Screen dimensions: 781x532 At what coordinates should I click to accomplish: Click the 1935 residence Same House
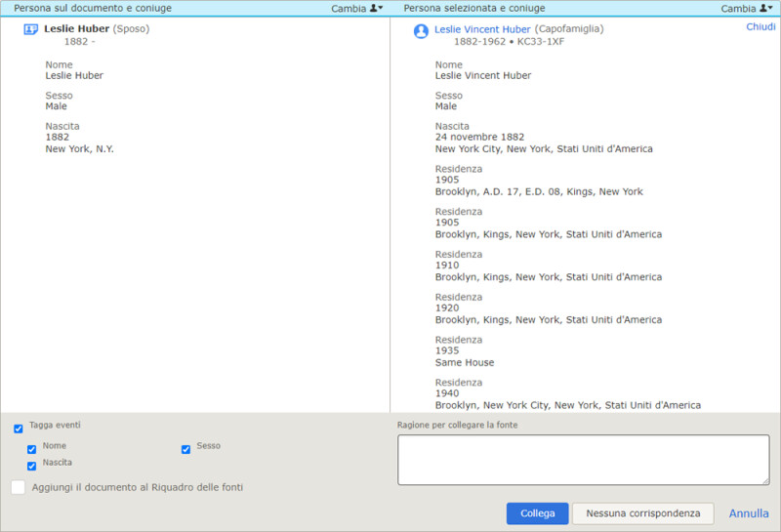point(465,362)
